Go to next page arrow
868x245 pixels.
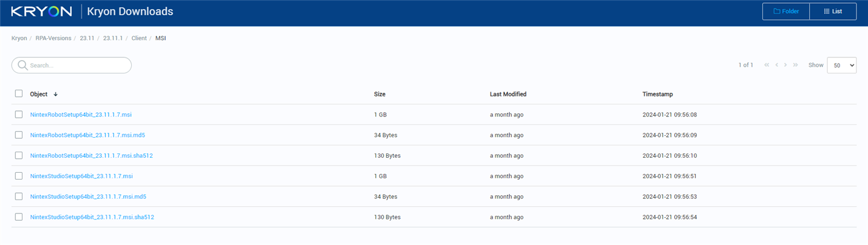[785, 65]
